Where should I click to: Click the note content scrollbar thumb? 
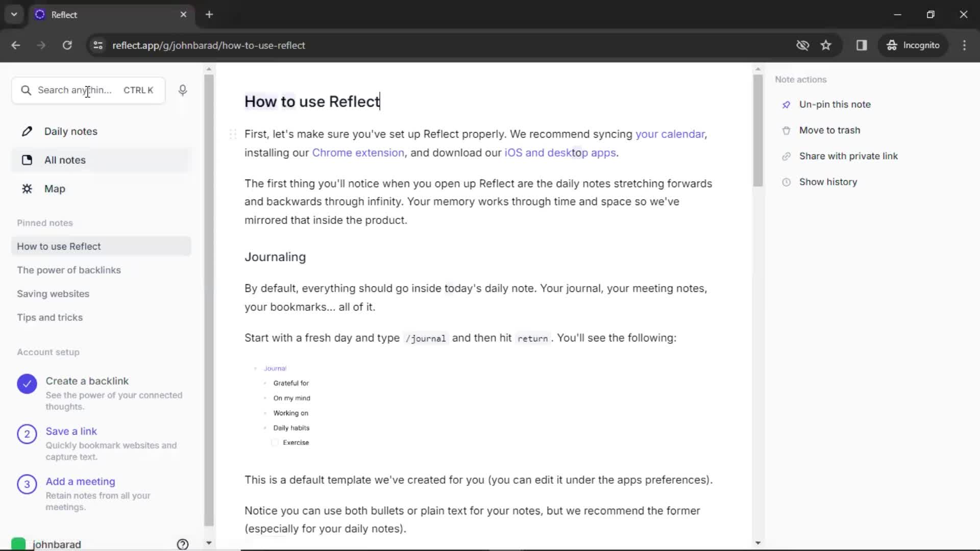pyautogui.click(x=757, y=131)
